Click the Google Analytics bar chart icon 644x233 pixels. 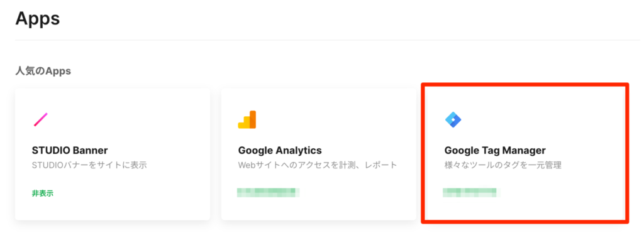point(247,119)
